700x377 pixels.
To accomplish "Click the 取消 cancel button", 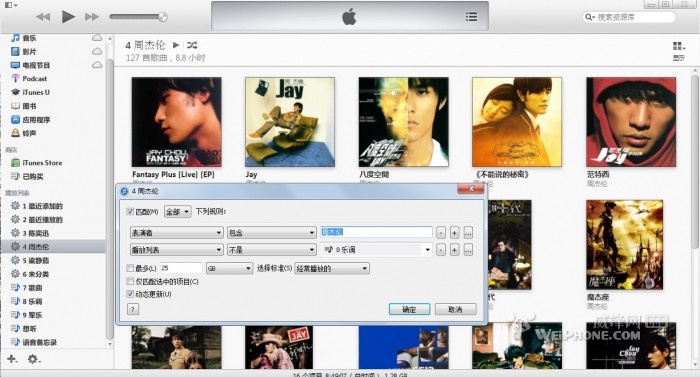I will point(455,309).
